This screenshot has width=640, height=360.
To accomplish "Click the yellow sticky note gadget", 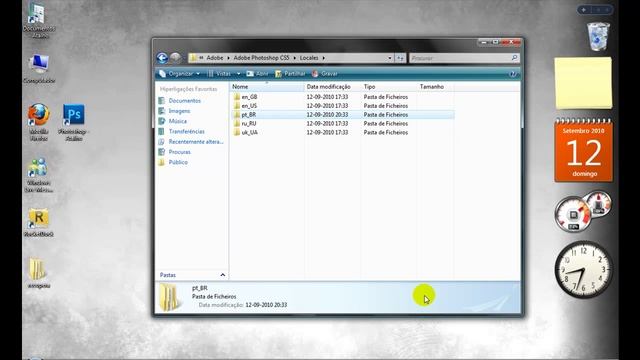I will coord(583,83).
